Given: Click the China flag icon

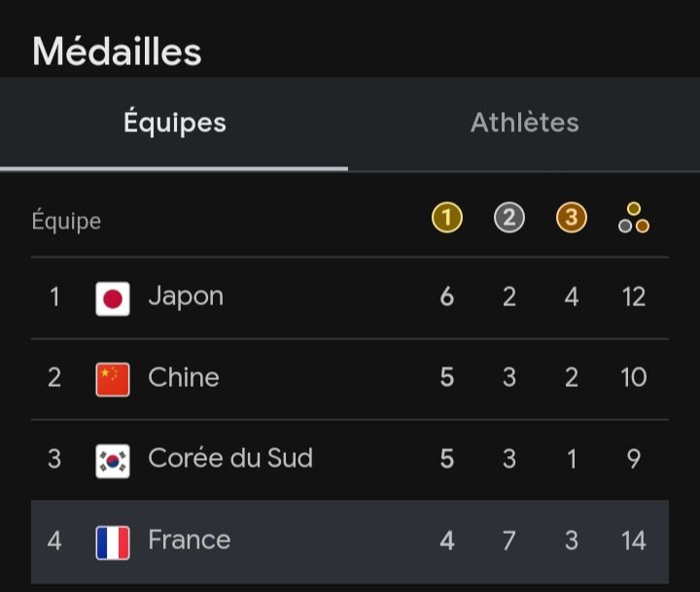Looking at the screenshot, I should coord(113,379).
